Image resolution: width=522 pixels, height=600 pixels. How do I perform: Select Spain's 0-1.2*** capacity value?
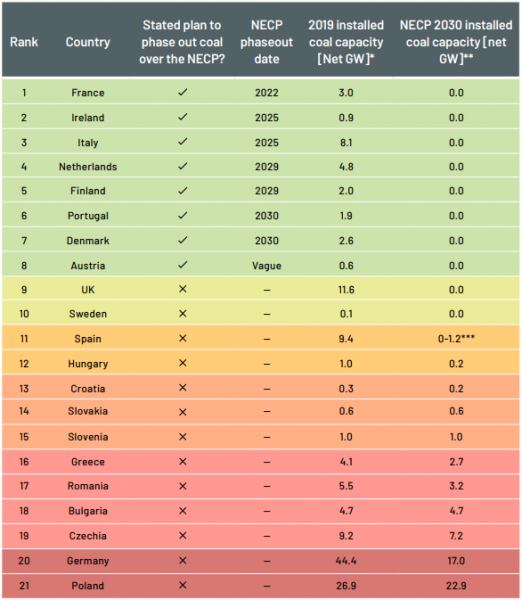tap(456, 338)
